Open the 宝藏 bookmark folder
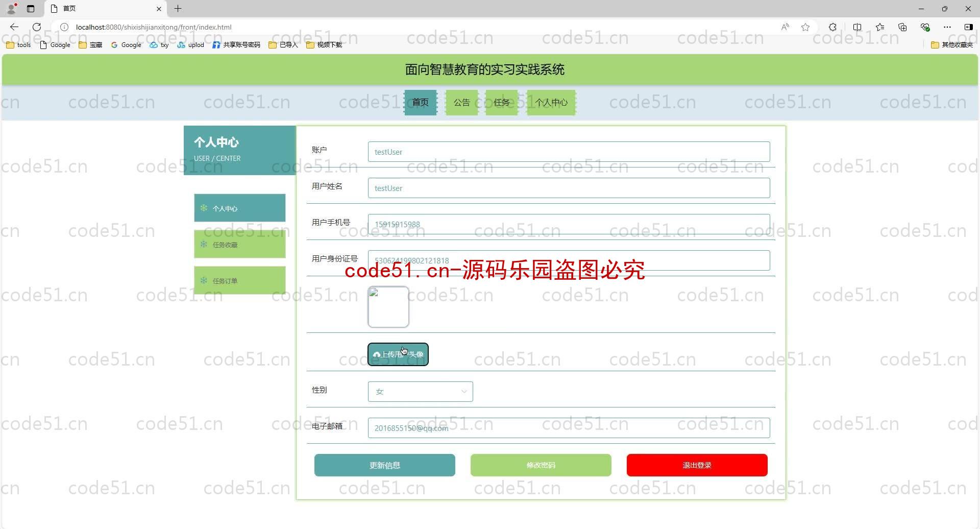Screen dimensions: 980x529 pyautogui.click(x=90, y=45)
